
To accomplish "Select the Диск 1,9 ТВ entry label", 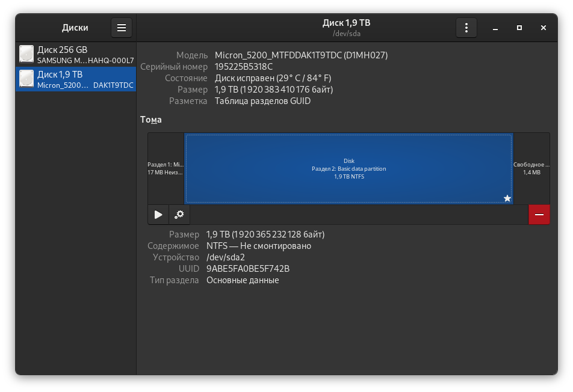I will pyautogui.click(x=60, y=75).
